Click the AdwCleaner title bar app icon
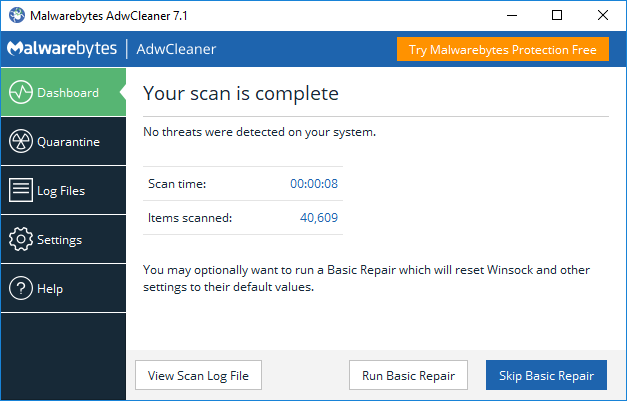627x401 pixels. coord(17,15)
